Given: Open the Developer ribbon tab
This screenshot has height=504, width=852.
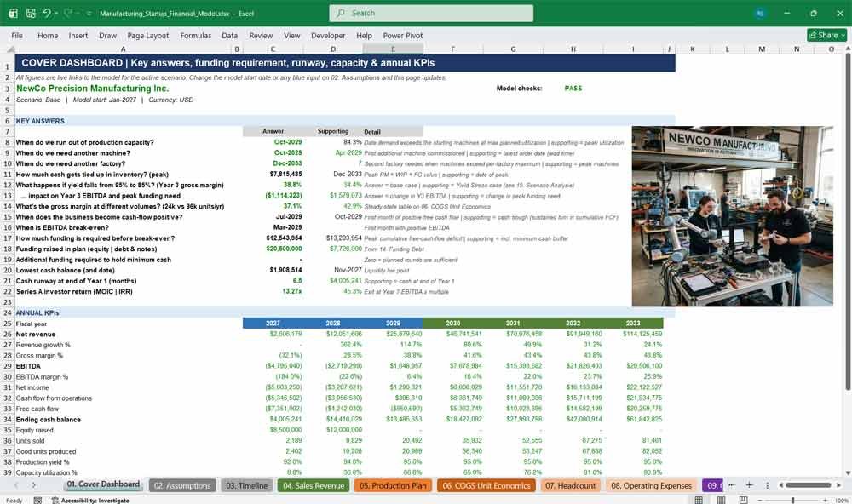Looking at the screenshot, I should pyautogui.click(x=328, y=35).
